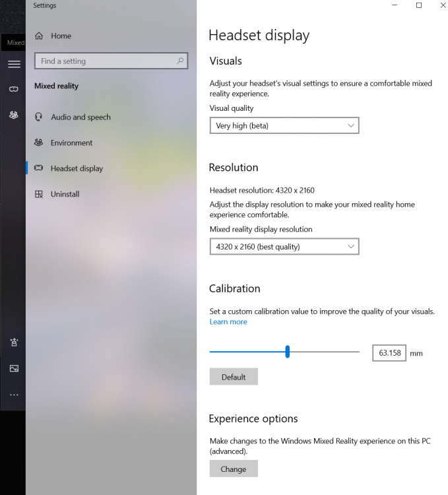Click the picture icon in the dark sidebar
The image size is (448, 495).
tap(14, 368)
